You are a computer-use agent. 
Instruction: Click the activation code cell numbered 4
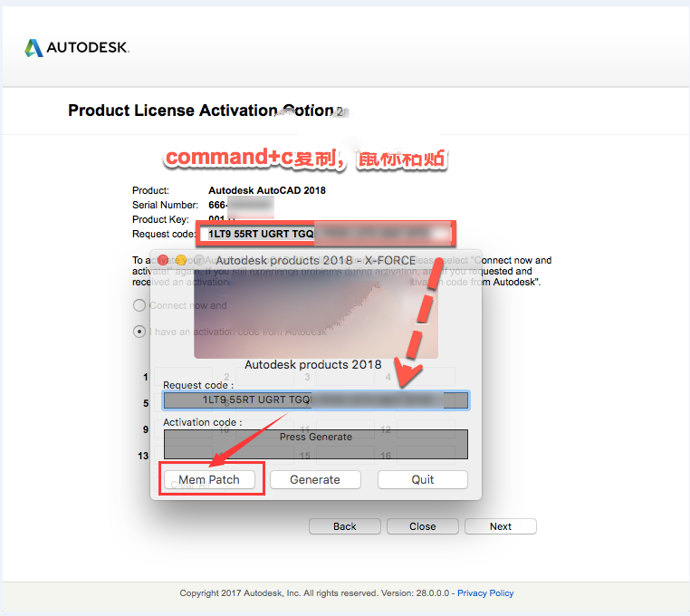426,377
